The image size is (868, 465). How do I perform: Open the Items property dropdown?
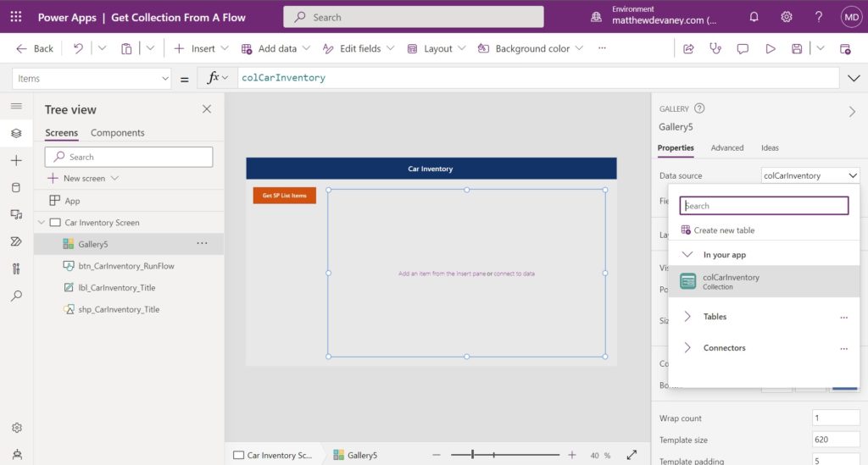tap(92, 79)
